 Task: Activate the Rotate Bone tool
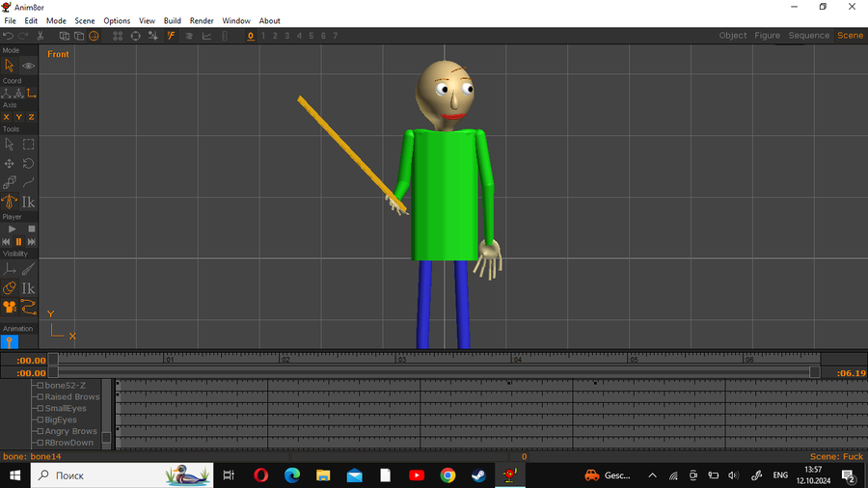[x=10, y=202]
